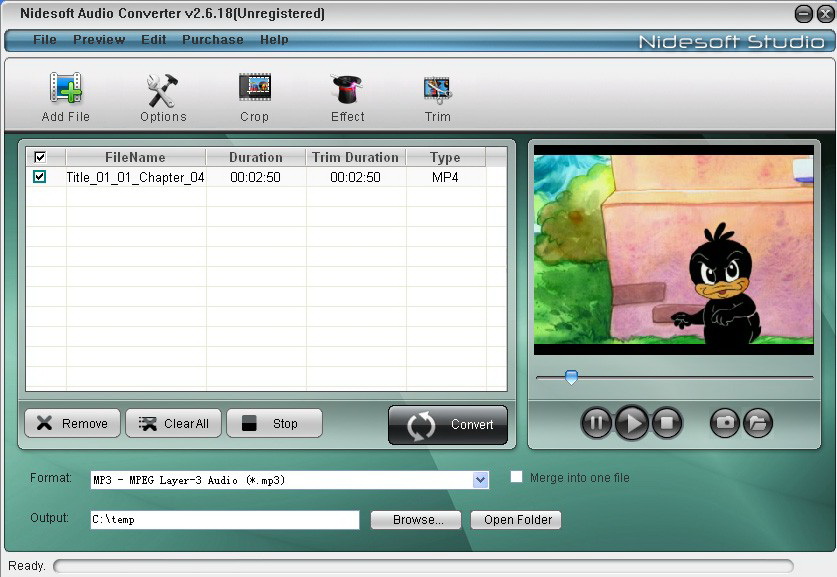Stop the preview playback
Screen dimensions: 837x577
(x=667, y=423)
